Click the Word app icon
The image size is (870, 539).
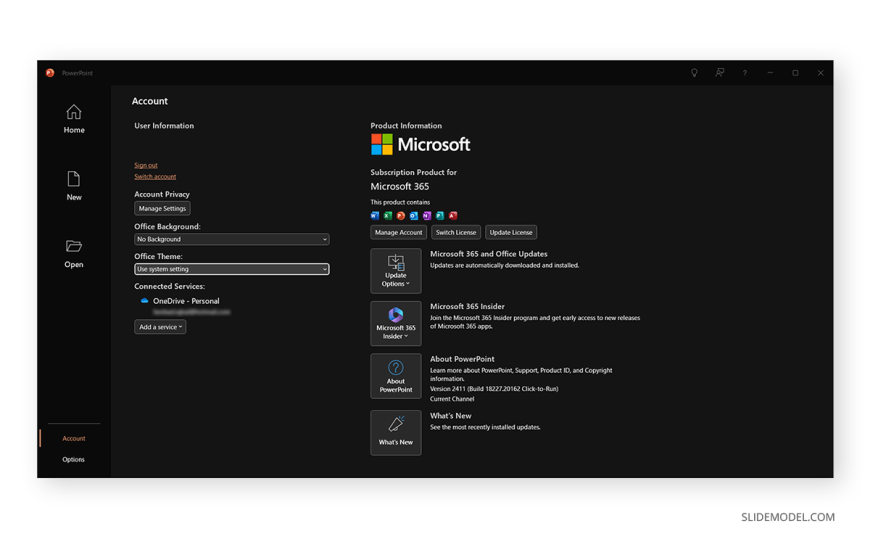point(375,215)
